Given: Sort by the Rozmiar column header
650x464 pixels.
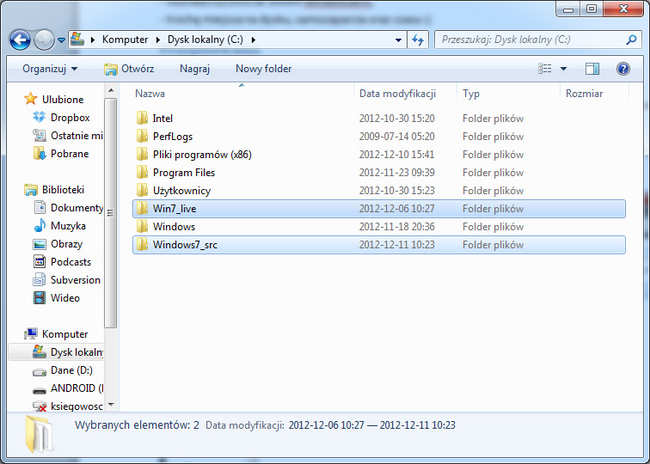Looking at the screenshot, I should point(584,94).
